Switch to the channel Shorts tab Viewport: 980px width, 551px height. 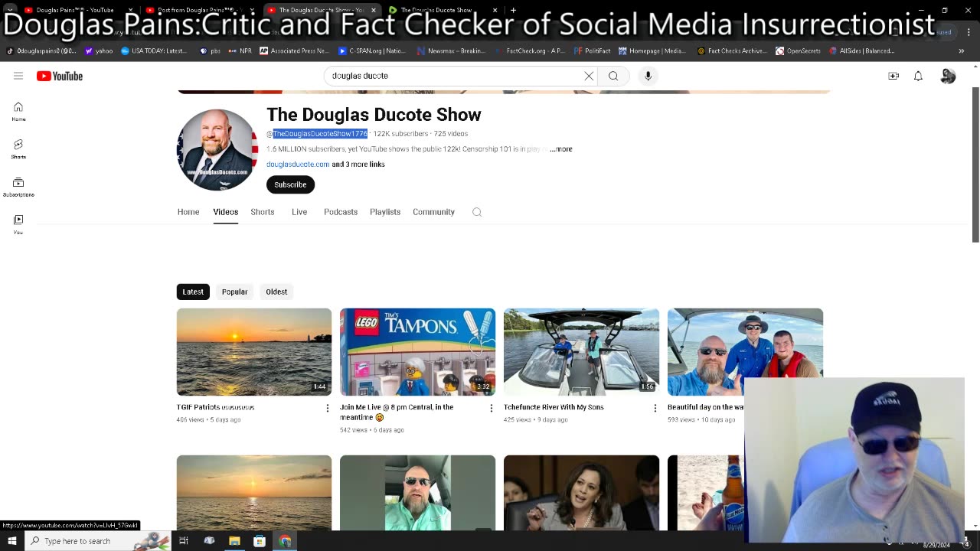pyautogui.click(x=263, y=212)
